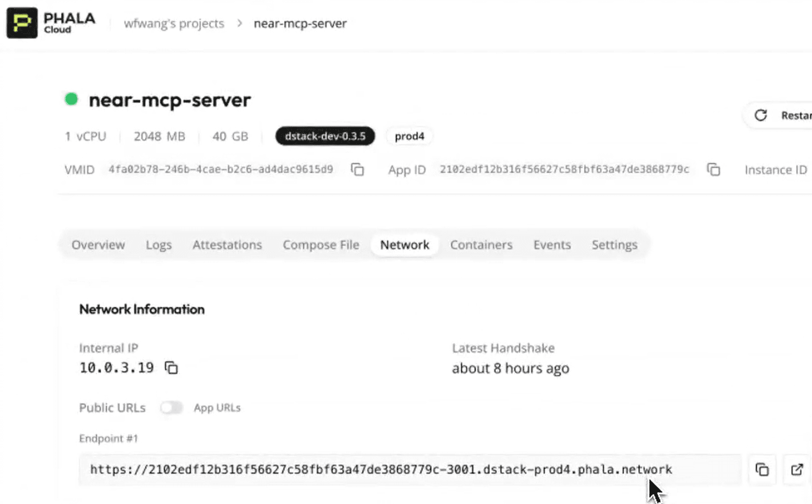Click the green running status dot
This screenshot has width=812, height=504.
coord(72,99)
